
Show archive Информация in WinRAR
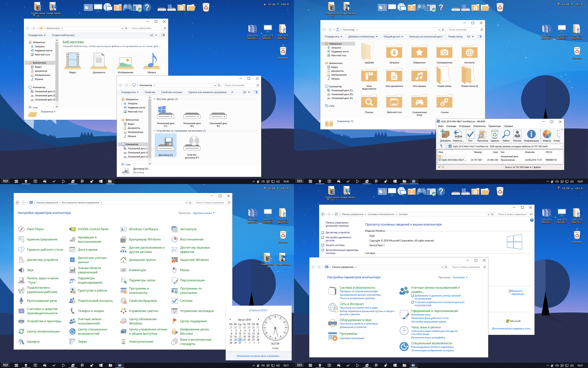[531, 136]
